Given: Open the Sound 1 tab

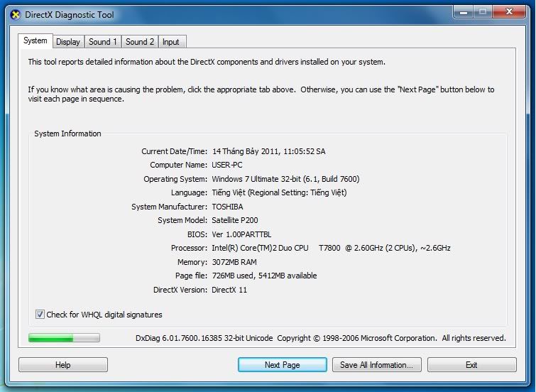Looking at the screenshot, I should (103, 42).
